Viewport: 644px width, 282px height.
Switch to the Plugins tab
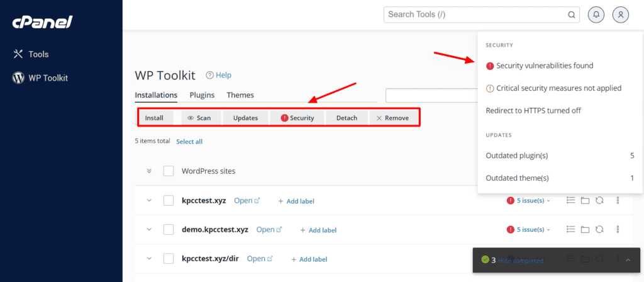[x=202, y=95]
